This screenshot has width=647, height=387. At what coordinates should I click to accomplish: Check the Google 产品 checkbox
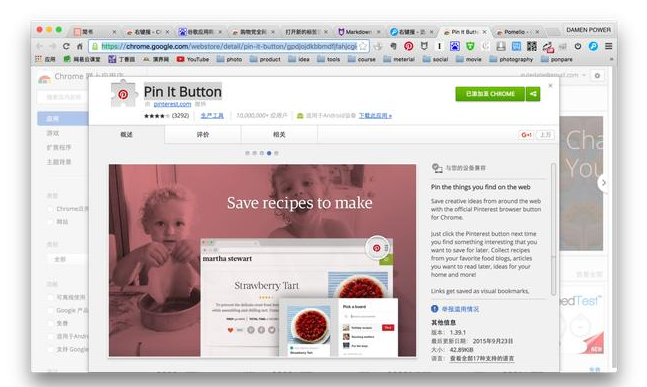(x=50, y=310)
